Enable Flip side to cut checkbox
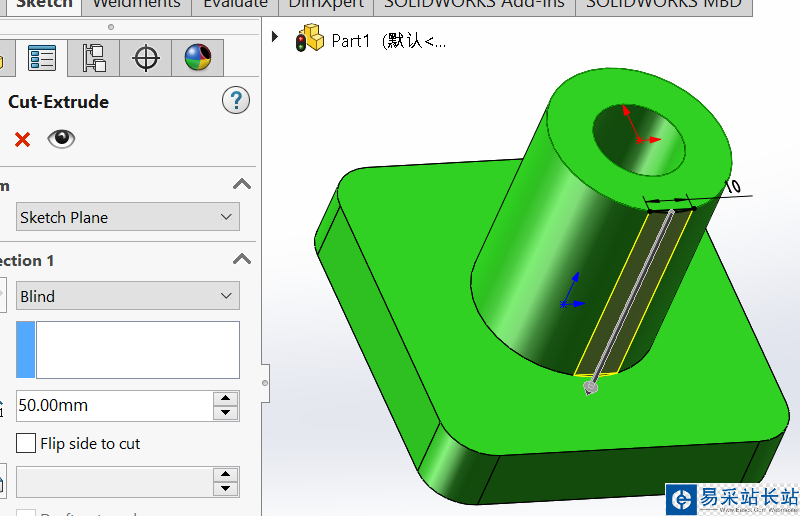This screenshot has height=516, width=800. (26, 444)
